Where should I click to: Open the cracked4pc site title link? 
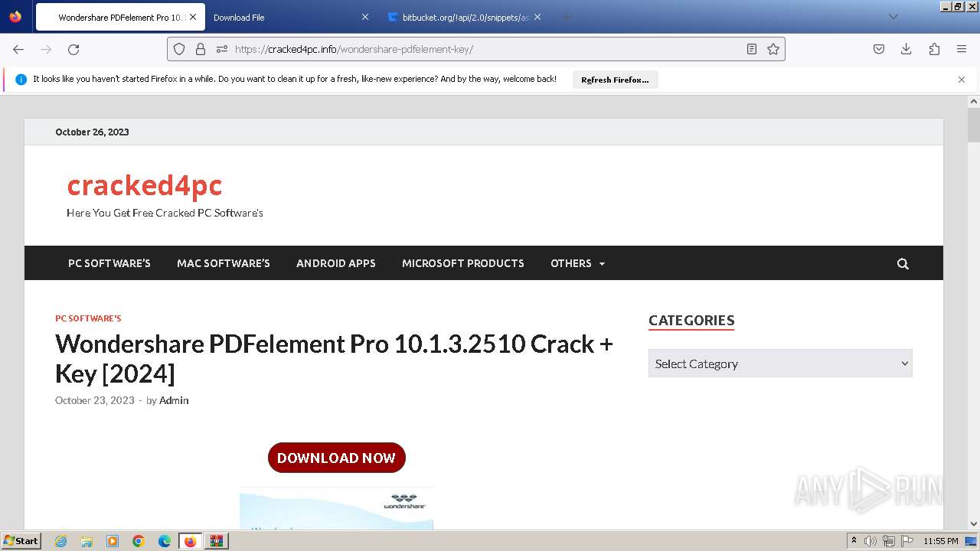144,185
